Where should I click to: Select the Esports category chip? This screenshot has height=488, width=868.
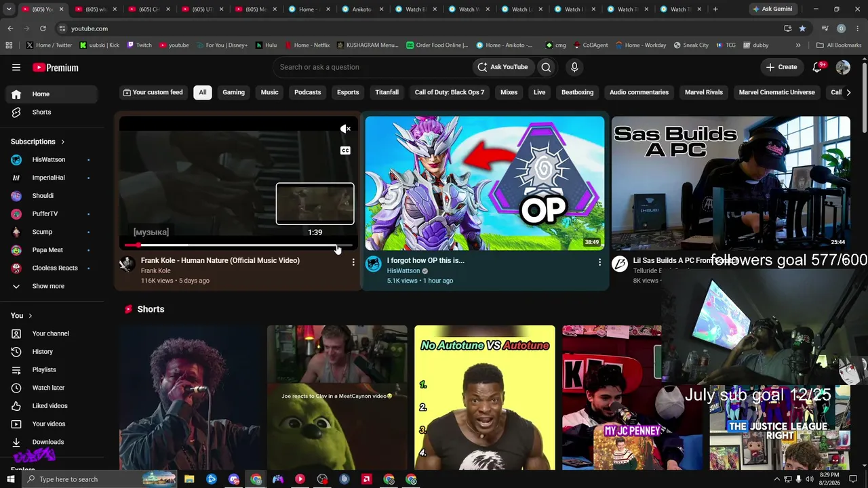coord(348,92)
